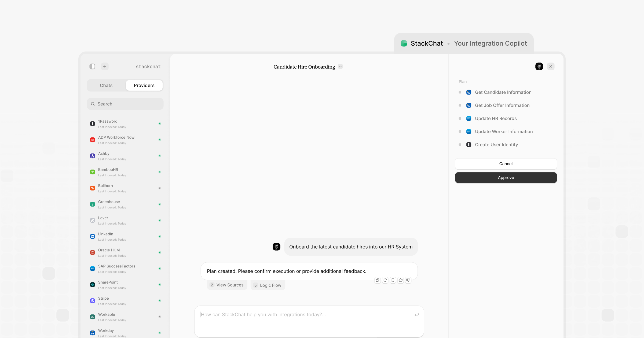
Task: Start a new chat with the plus icon
Action: pos(105,66)
